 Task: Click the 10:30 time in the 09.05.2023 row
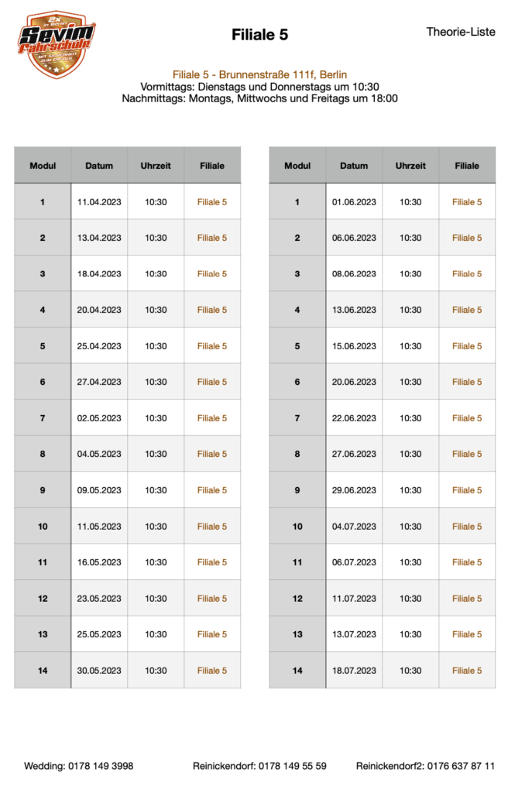click(x=156, y=490)
